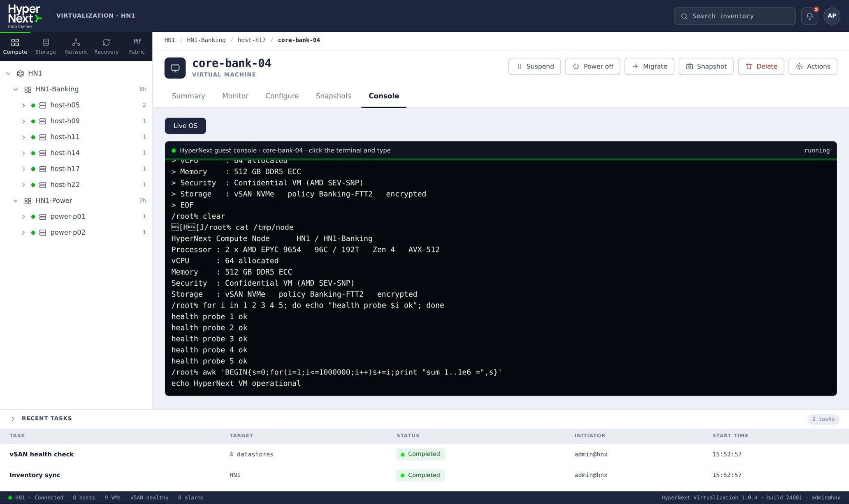The height and width of the screenshot is (504, 849).
Task: Open the Storage section
Action: 46,46
